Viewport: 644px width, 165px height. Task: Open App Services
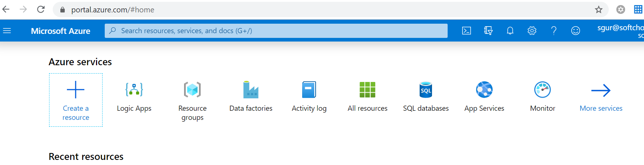[484, 90]
